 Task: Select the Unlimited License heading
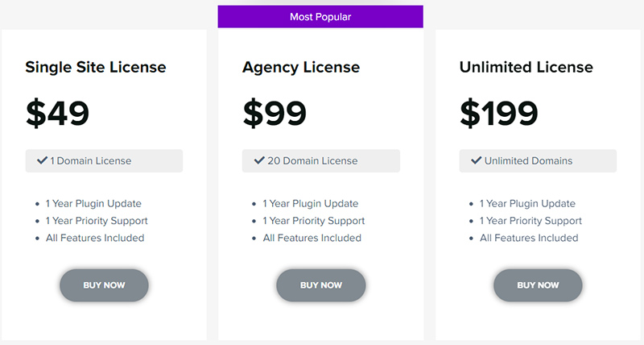click(x=526, y=67)
